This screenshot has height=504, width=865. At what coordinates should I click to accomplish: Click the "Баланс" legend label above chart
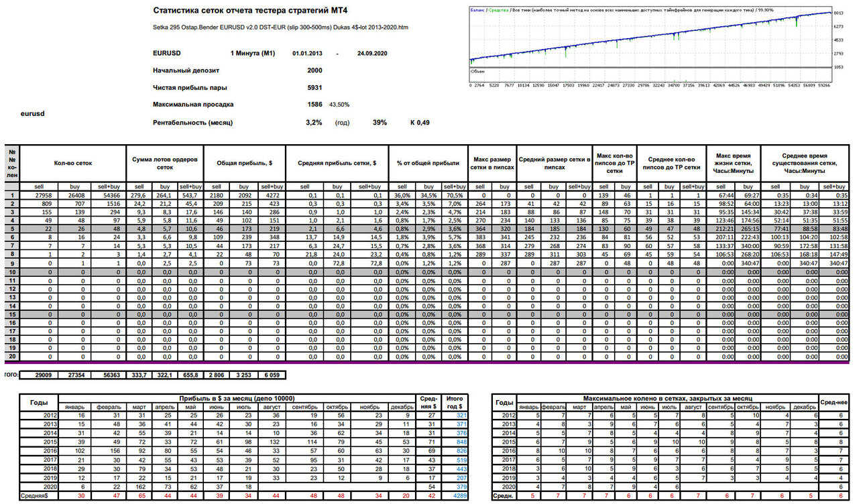479,11
